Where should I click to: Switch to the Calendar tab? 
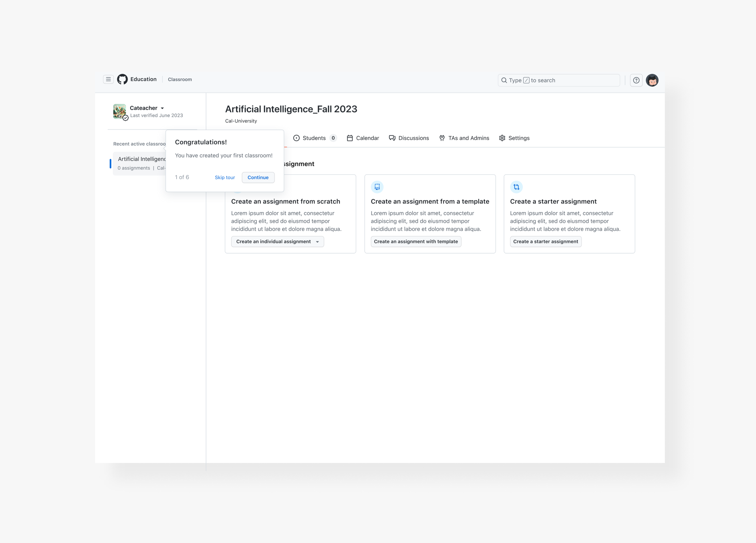[363, 138]
